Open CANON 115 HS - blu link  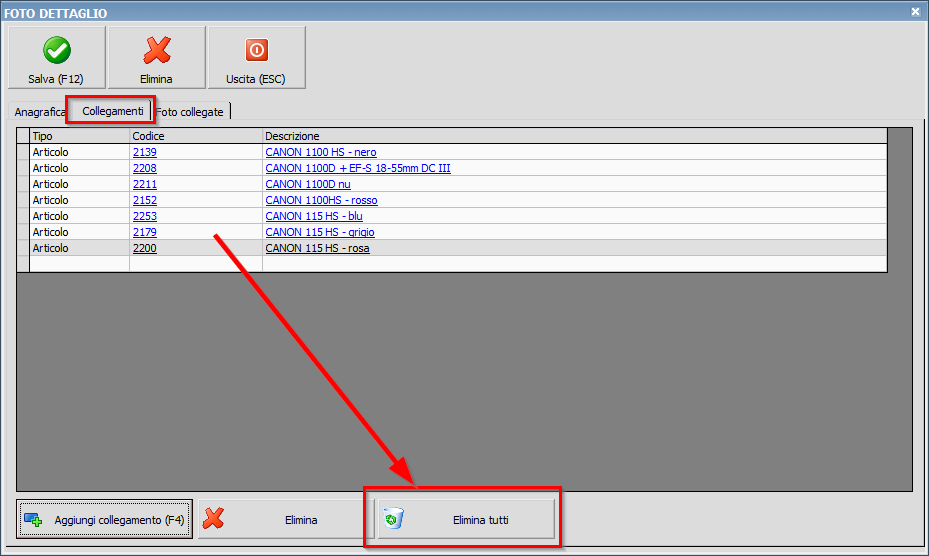(314, 216)
